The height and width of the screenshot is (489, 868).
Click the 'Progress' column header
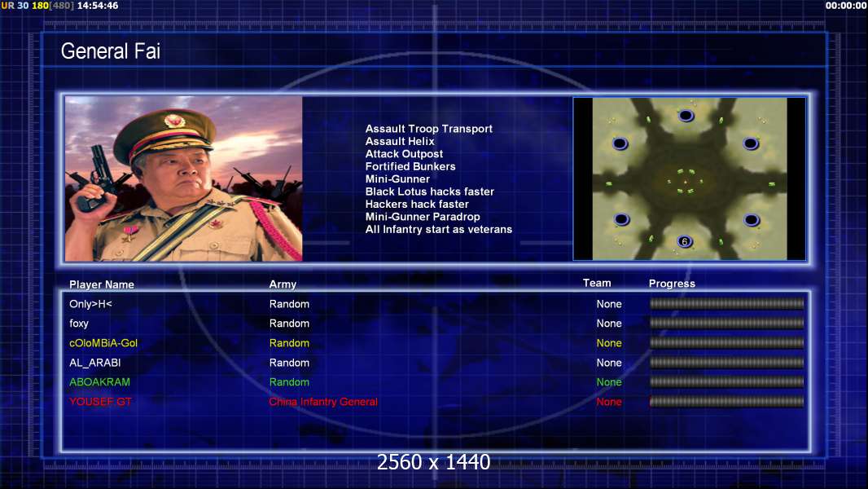point(672,284)
